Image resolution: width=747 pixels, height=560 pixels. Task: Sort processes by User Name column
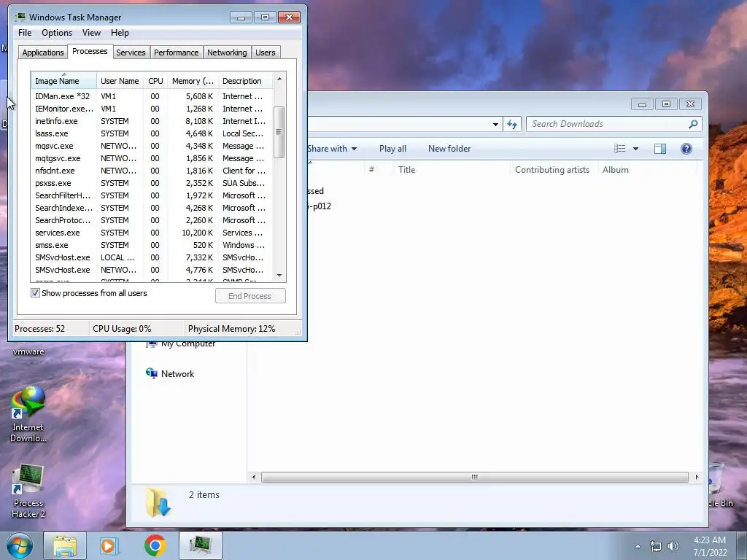coord(120,80)
